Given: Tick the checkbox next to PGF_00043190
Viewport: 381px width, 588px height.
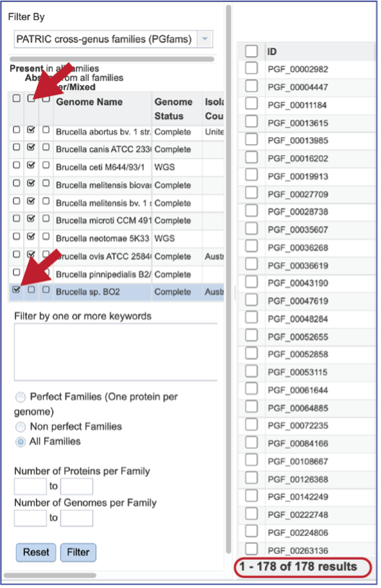Looking at the screenshot, I should 251,282.
